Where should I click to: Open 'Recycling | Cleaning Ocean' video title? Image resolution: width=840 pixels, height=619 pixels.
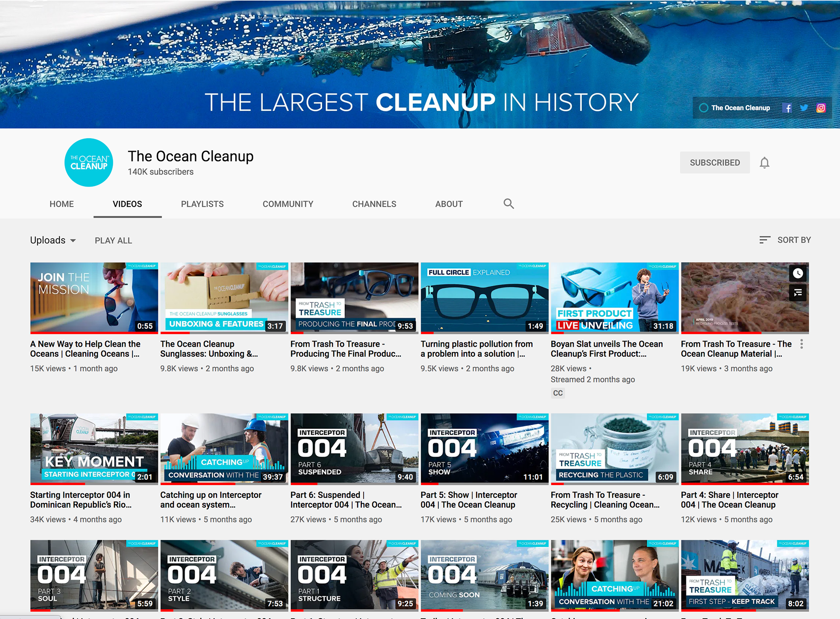(605, 500)
